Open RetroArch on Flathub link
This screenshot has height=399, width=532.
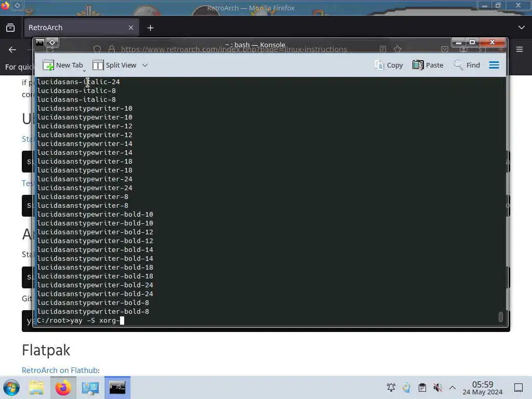[60, 370]
